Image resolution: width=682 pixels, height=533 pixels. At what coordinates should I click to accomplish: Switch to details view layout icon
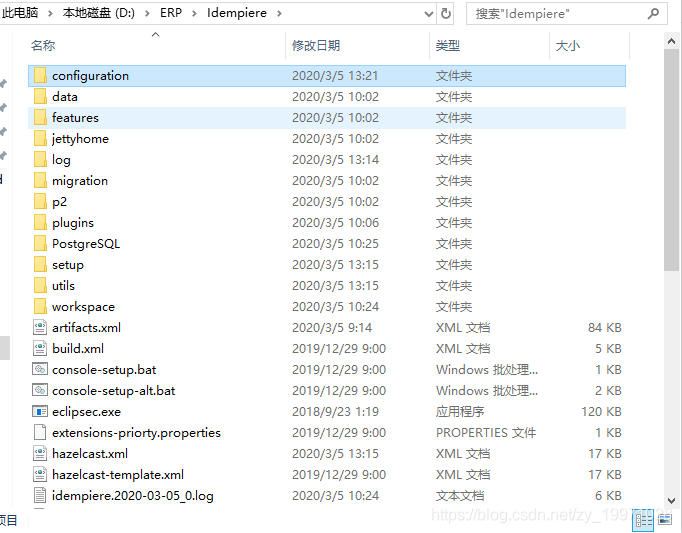[x=645, y=520]
